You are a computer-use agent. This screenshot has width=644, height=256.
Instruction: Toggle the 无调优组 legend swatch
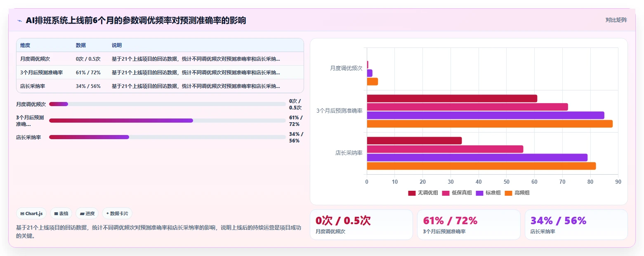pos(412,193)
